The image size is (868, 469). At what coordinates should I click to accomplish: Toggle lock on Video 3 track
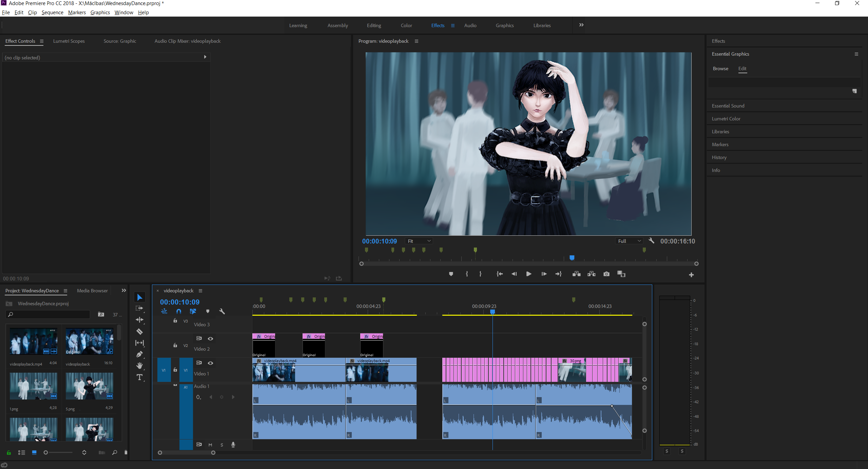(175, 321)
